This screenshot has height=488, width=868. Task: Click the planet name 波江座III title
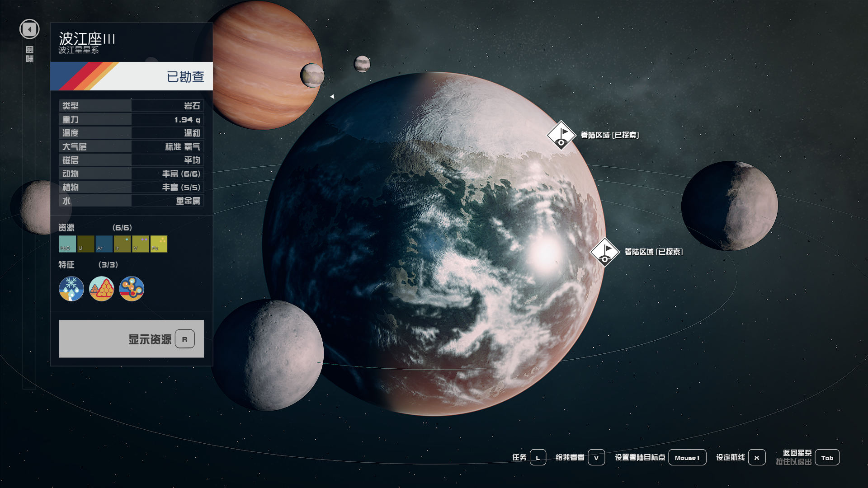tap(87, 38)
